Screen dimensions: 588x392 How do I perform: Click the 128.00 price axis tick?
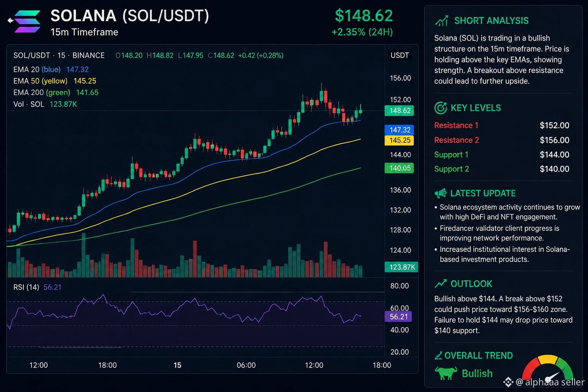point(400,230)
